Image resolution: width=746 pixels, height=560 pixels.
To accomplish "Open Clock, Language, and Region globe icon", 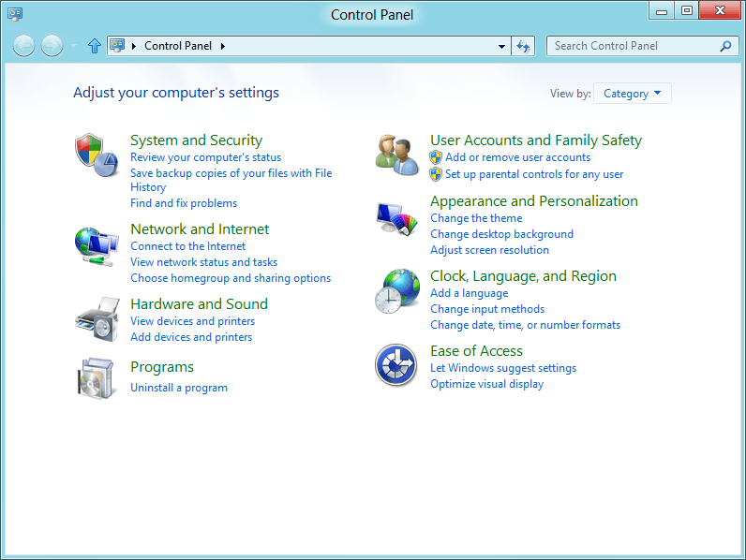I will [x=396, y=290].
